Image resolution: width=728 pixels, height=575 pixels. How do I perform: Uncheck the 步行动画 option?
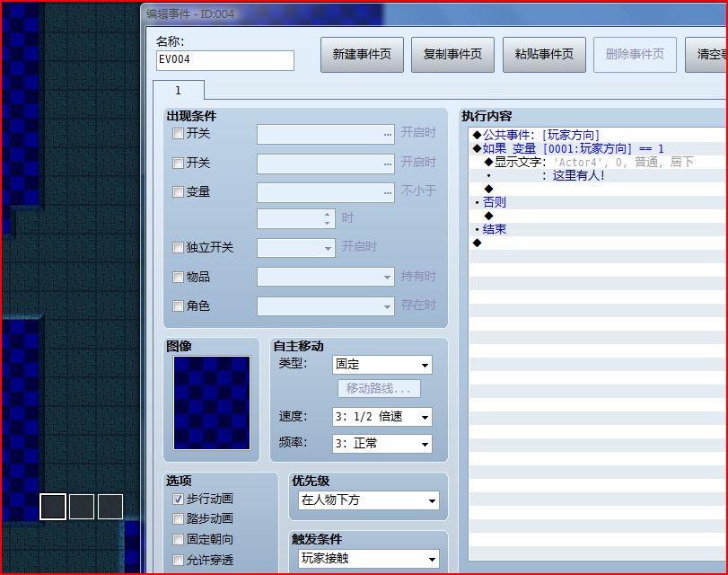point(178,499)
